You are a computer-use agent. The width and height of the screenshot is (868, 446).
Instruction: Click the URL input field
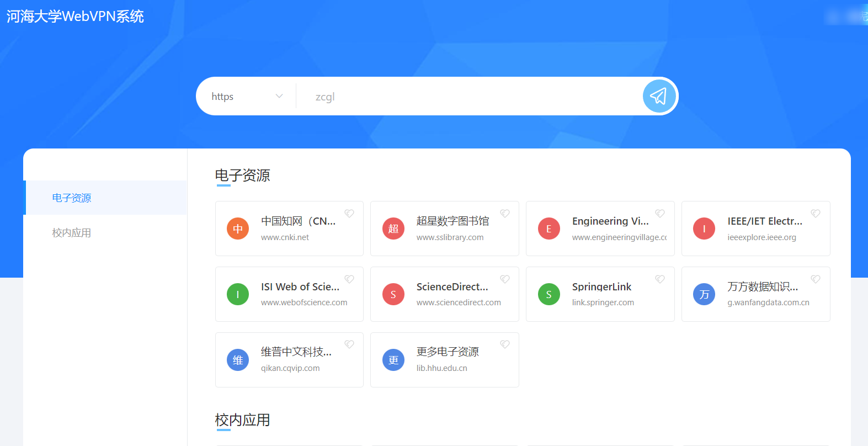click(x=469, y=97)
